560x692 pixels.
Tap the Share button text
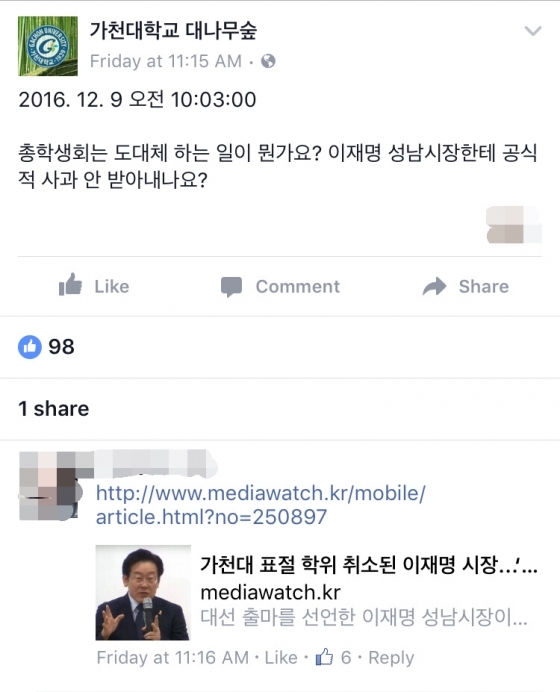pos(484,286)
